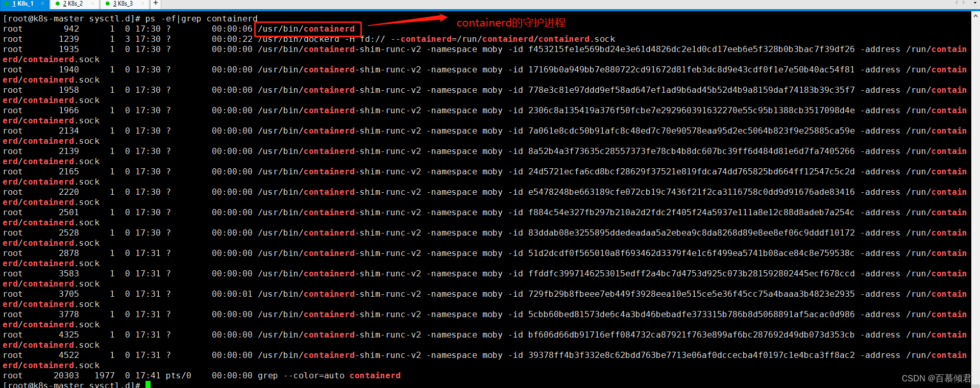Click PID 3583 in the process list
This screenshot has height=388, width=980.
pyautogui.click(x=69, y=274)
